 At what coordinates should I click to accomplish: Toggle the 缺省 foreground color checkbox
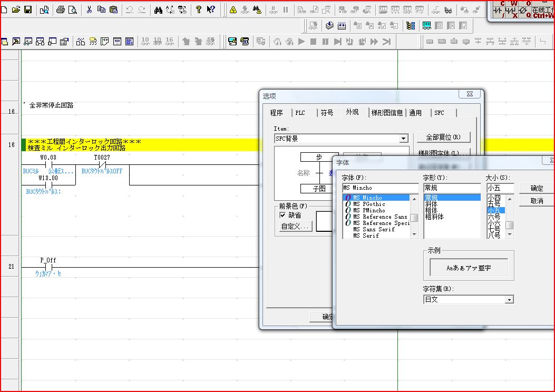tap(283, 215)
